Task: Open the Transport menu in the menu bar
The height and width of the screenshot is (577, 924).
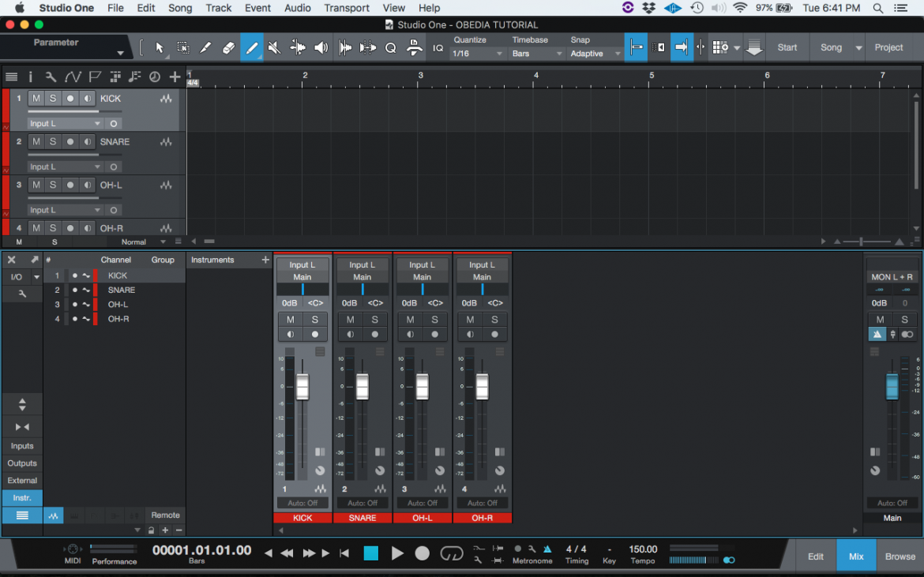Action: click(x=347, y=8)
